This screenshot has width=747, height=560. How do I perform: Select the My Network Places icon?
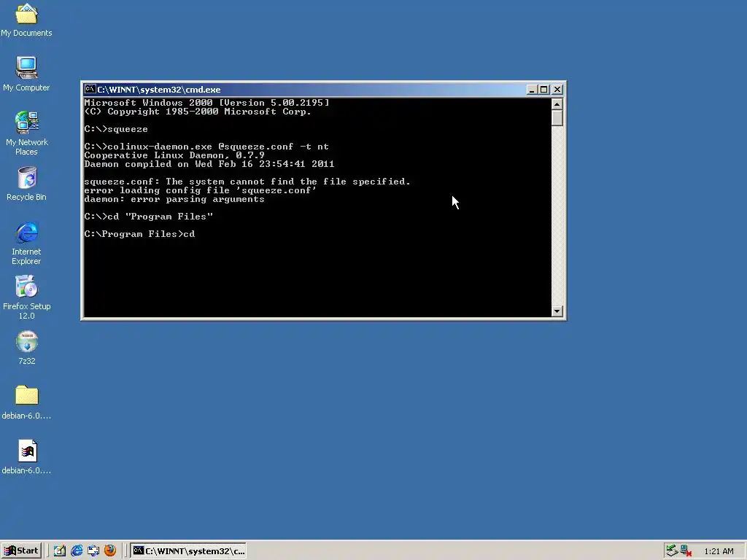pos(26,133)
